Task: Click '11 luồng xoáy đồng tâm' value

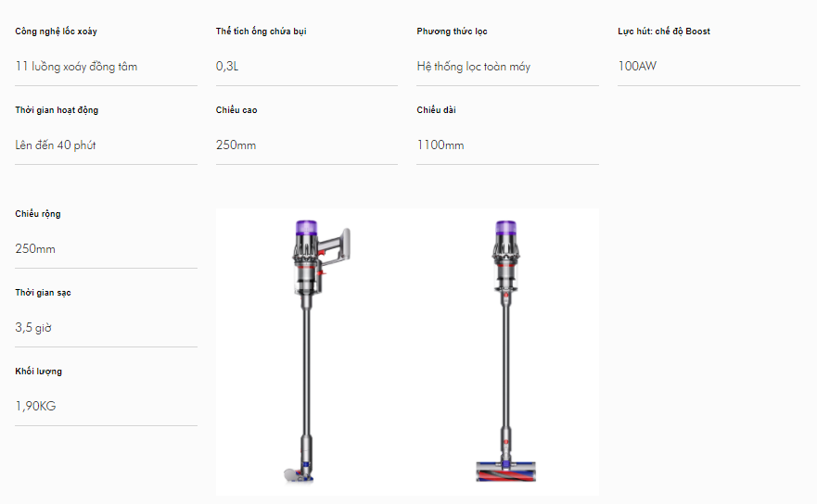Action: 76,67
